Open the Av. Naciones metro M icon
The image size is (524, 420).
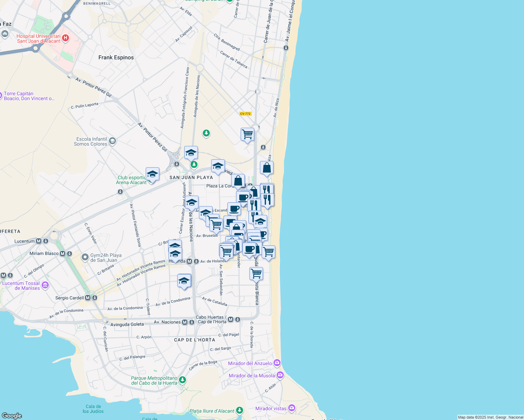point(185,322)
